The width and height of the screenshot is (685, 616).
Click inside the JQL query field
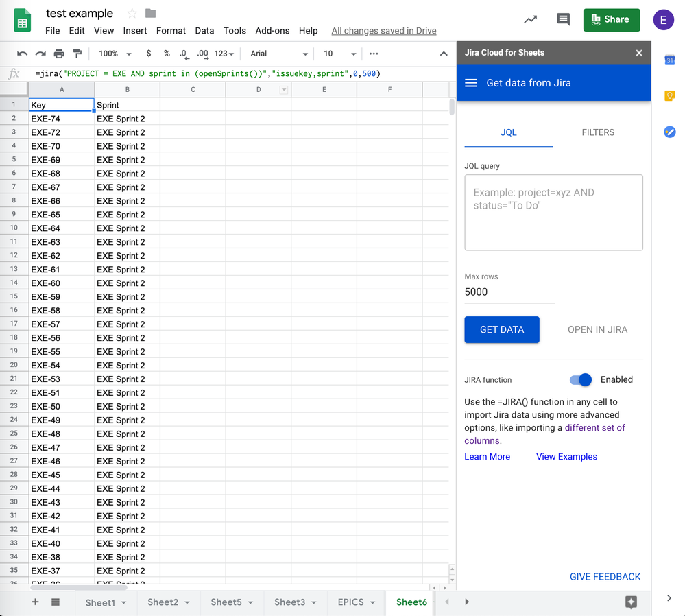point(553,211)
